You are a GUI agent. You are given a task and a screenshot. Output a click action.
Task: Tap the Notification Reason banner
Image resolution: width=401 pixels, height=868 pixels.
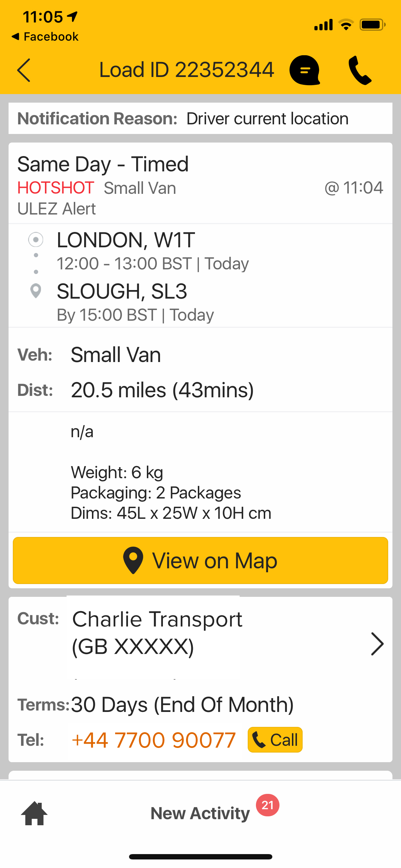click(x=200, y=119)
